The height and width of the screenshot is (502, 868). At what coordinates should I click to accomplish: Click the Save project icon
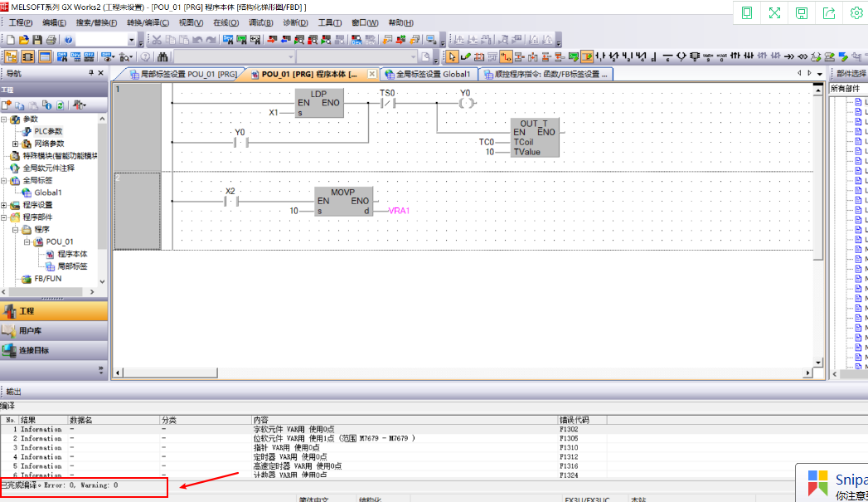pos(37,40)
